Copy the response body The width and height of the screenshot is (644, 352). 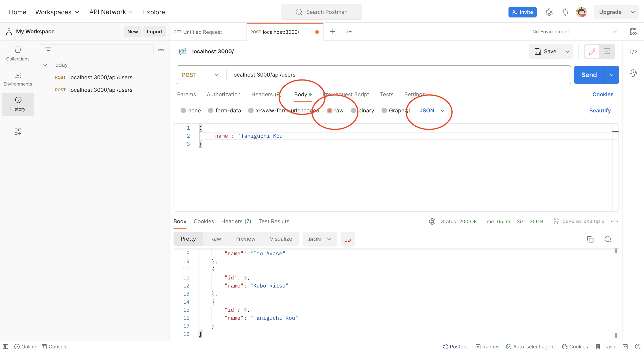[x=590, y=239]
